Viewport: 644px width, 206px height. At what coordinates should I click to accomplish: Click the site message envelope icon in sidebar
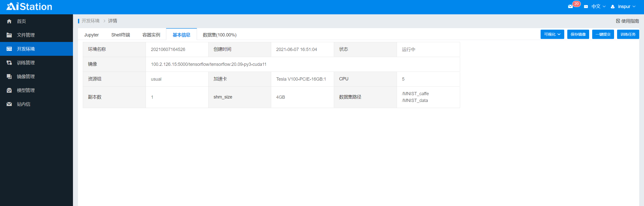9,104
